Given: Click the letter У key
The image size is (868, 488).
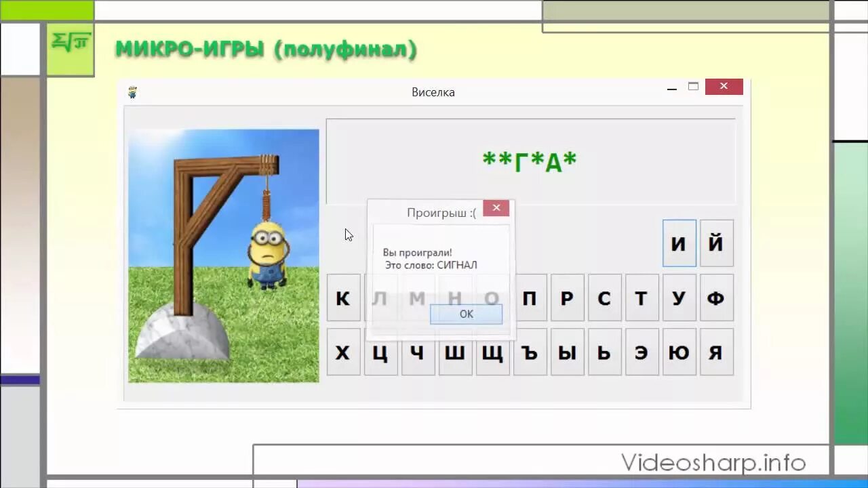Looking at the screenshot, I should click(679, 298).
